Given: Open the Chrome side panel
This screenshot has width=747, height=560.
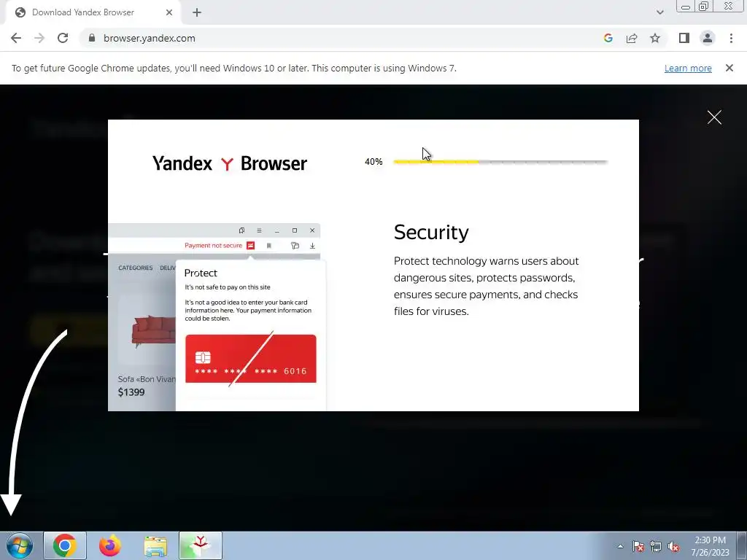Looking at the screenshot, I should click(x=684, y=38).
